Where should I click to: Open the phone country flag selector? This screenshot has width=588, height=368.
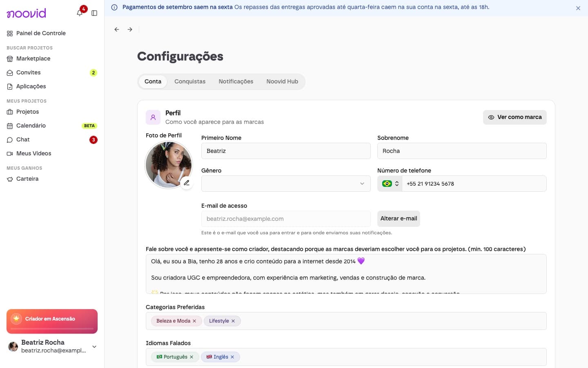click(390, 184)
